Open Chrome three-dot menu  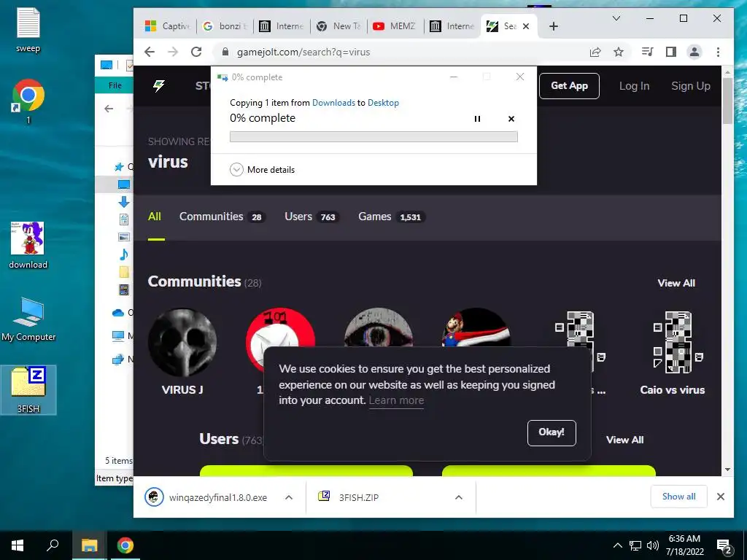pos(718,52)
